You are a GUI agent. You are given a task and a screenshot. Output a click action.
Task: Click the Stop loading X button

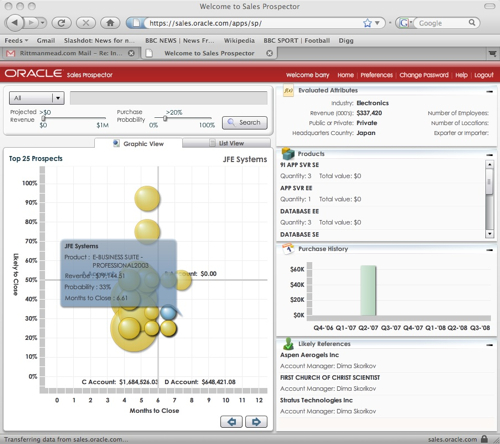(x=86, y=23)
